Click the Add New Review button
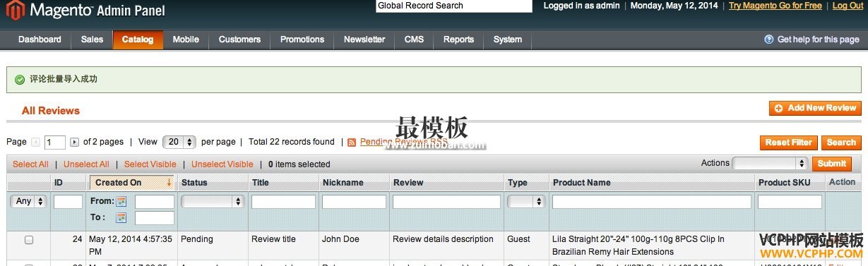This screenshot has height=266, width=868. [x=815, y=108]
